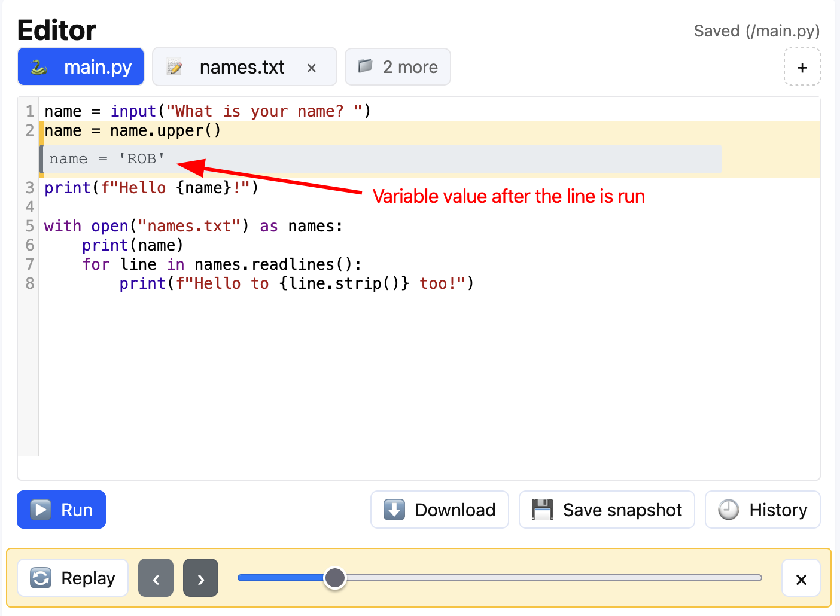Click the play icon on Run button
The height and width of the screenshot is (616, 840).
pyautogui.click(x=41, y=510)
